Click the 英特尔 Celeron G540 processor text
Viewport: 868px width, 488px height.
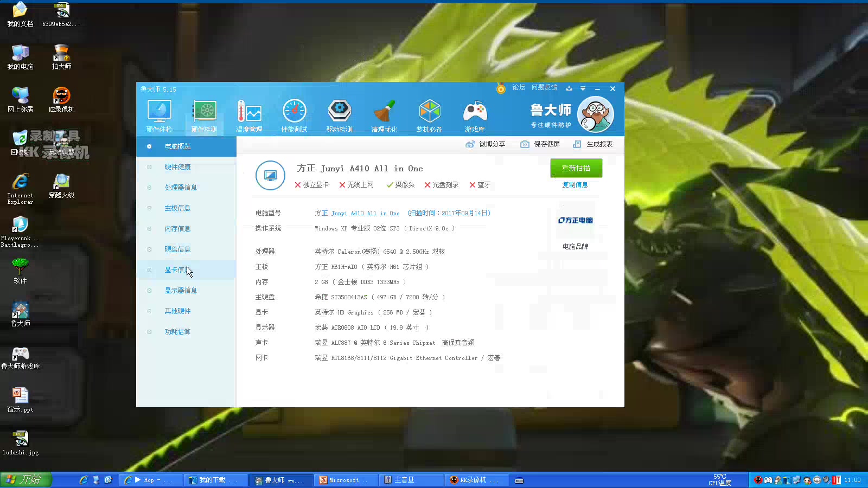point(380,252)
